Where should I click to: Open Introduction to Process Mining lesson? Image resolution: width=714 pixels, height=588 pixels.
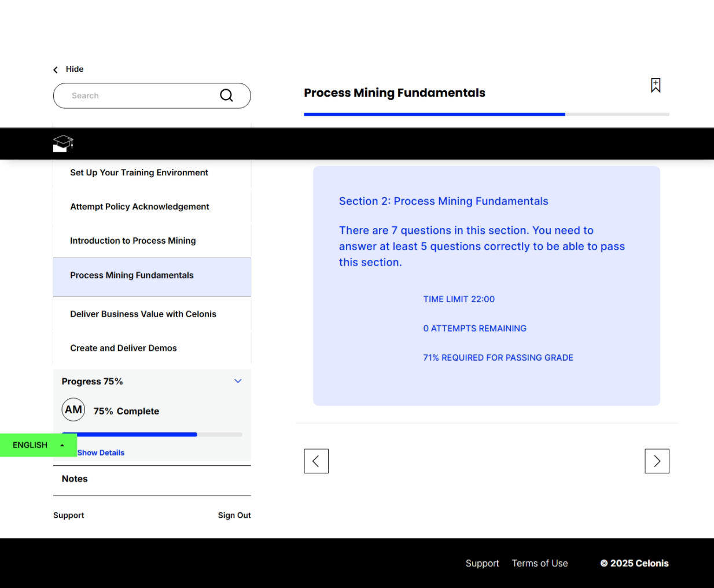pyautogui.click(x=152, y=241)
